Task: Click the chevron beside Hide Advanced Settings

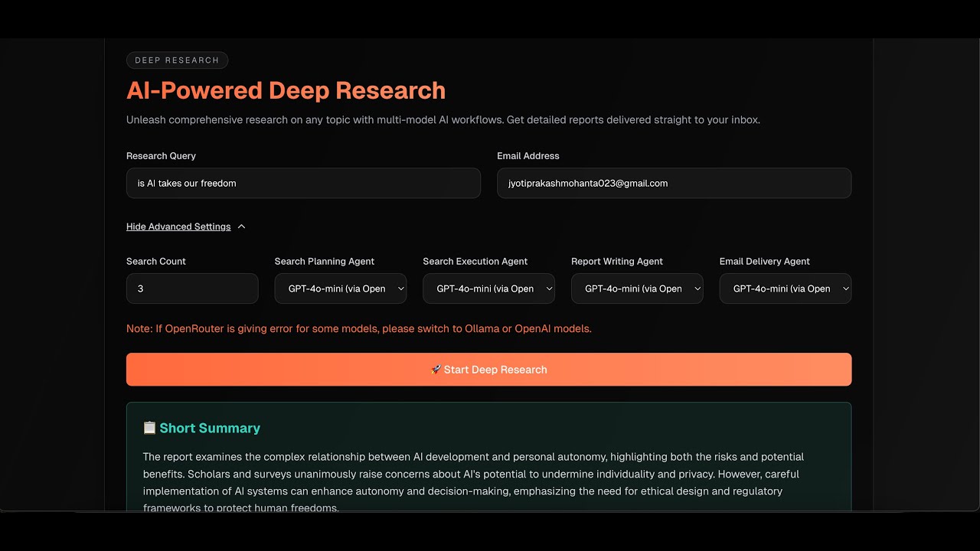Action: 242,227
